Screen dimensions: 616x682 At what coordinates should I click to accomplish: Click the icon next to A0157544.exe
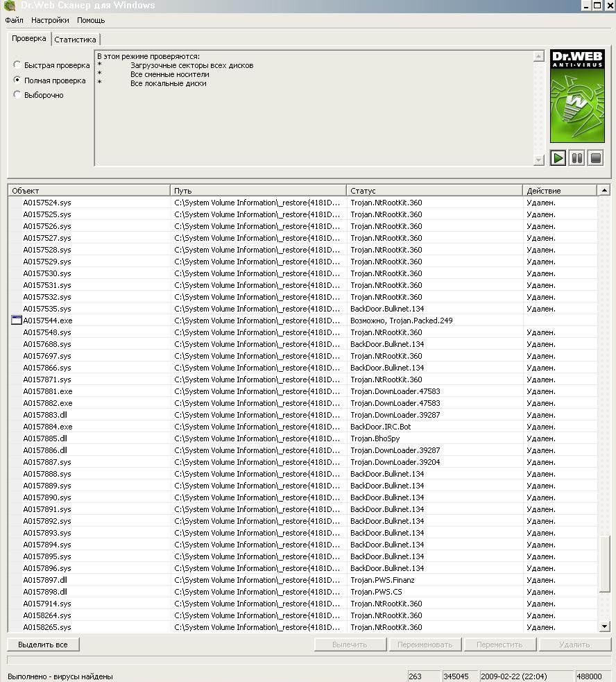(x=17, y=321)
